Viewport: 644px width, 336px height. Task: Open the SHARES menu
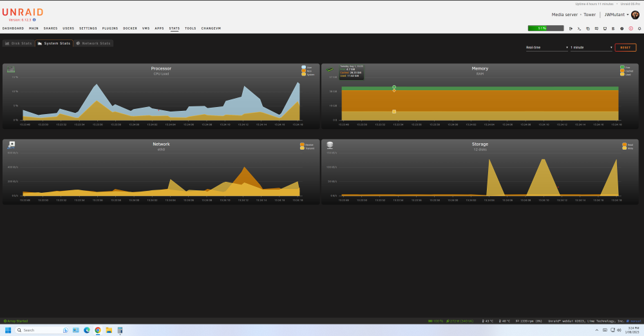50,28
